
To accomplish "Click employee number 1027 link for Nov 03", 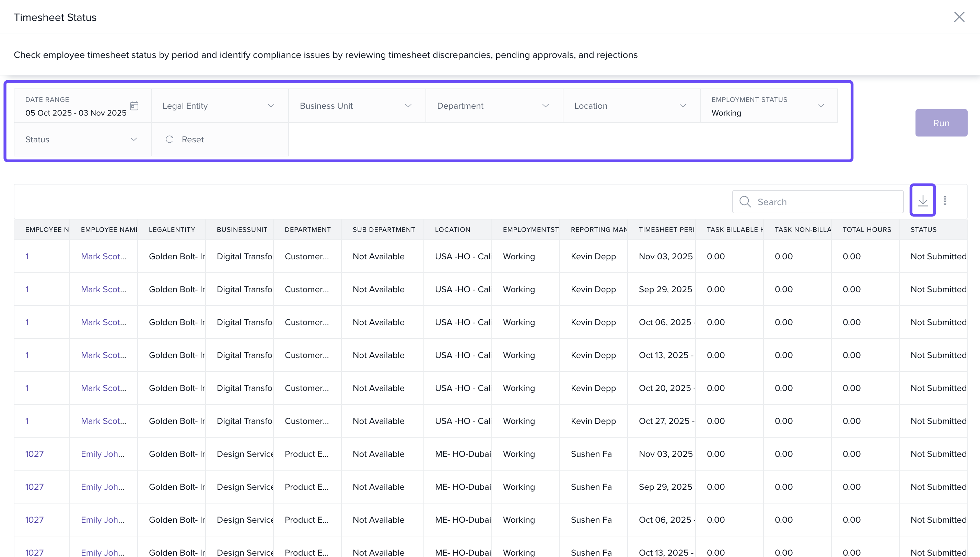I will [34, 454].
